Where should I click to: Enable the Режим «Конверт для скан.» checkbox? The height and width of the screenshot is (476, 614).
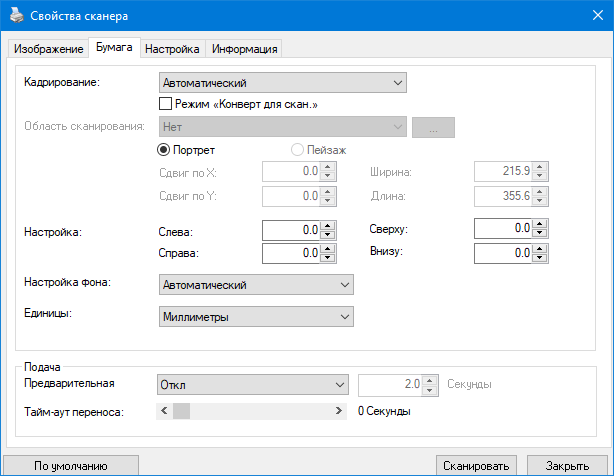point(166,103)
